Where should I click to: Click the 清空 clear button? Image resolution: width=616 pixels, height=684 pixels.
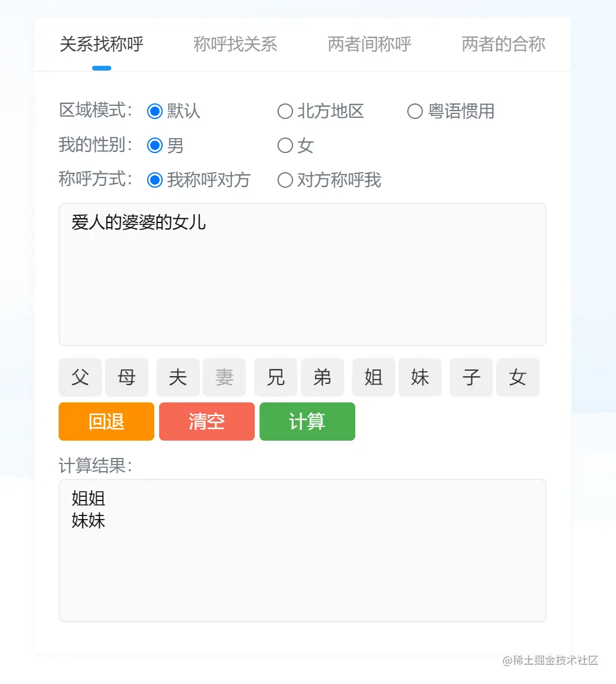tap(206, 422)
